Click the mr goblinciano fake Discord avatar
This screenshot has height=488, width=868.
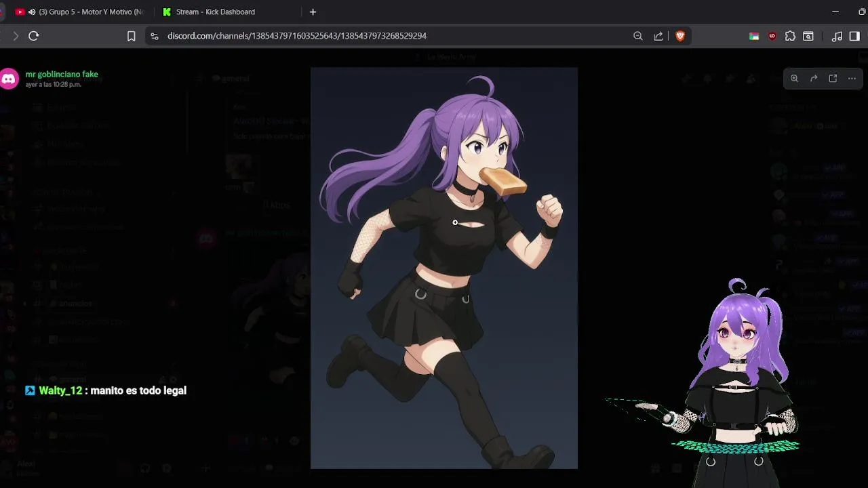[9, 79]
